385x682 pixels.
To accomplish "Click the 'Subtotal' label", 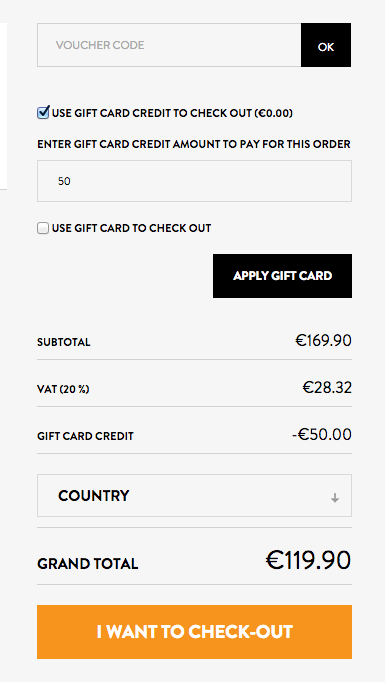I will pyautogui.click(x=64, y=342).
